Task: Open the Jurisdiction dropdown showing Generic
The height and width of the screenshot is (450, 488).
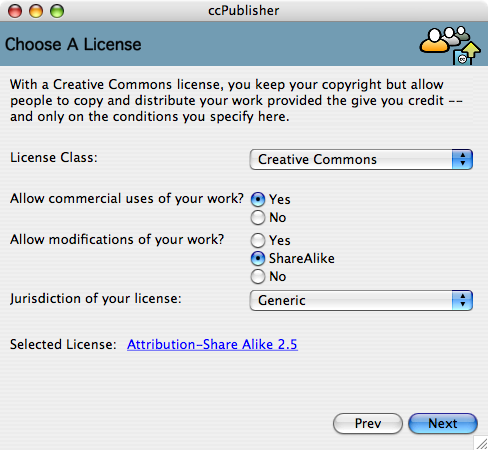Action: pyautogui.click(x=361, y=300)
